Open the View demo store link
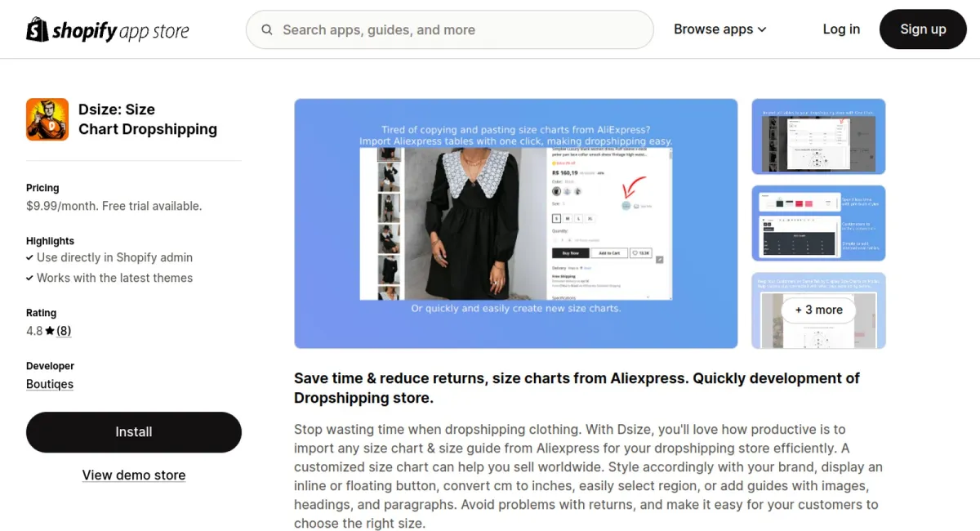 click(134, 475)
